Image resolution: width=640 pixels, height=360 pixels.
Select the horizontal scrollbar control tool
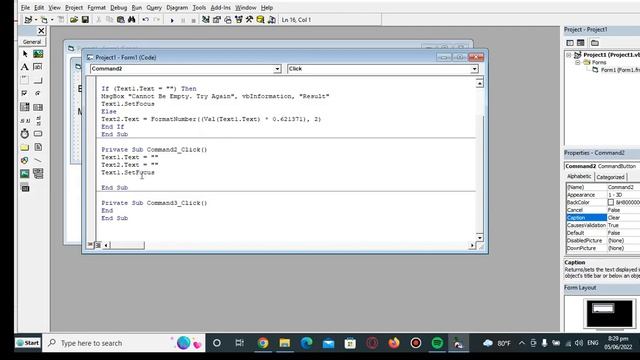click(x=25, y=120)
